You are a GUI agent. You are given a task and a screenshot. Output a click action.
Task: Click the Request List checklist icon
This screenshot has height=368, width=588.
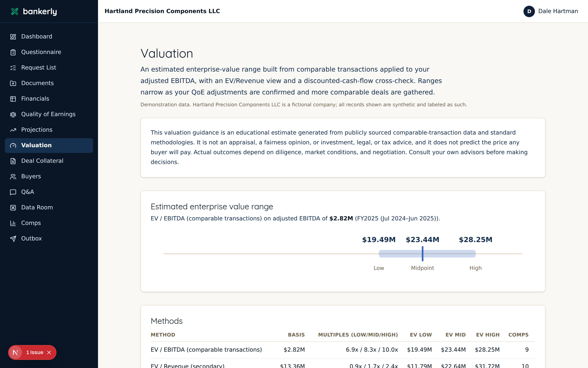13,68
